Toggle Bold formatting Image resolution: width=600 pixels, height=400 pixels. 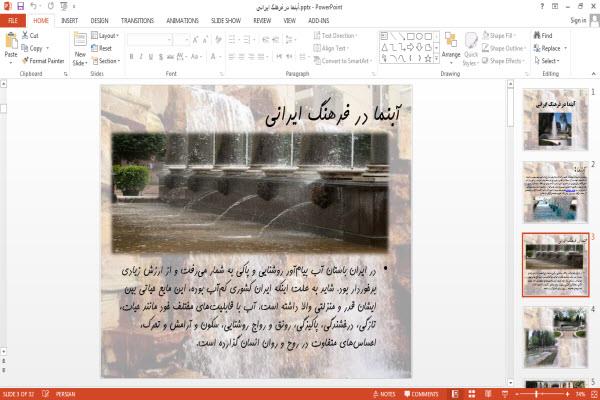tap(131, 57)
